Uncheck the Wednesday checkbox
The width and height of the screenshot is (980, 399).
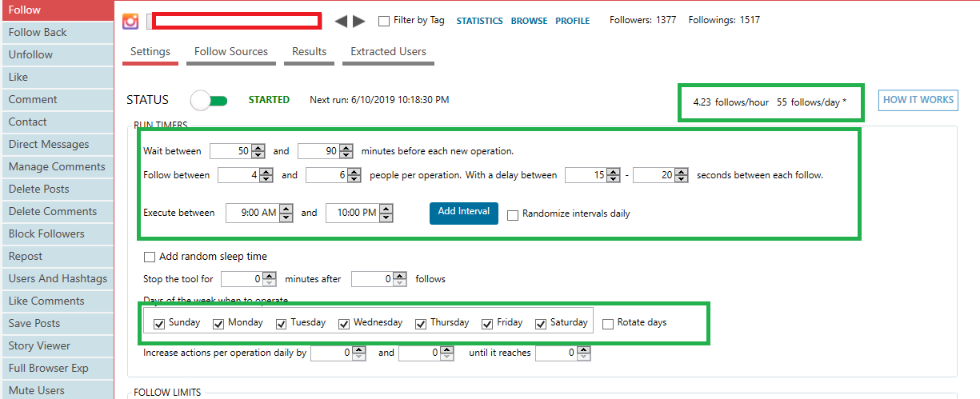point(344,323)
